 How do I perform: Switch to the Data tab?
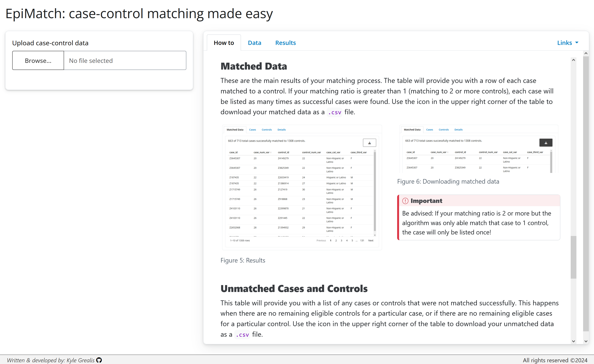[x=255, y=43]
